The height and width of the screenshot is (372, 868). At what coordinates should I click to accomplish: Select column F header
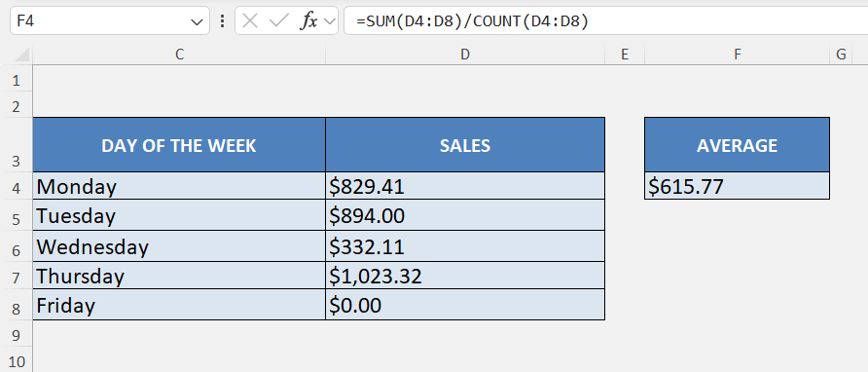(x=737, y=55)
